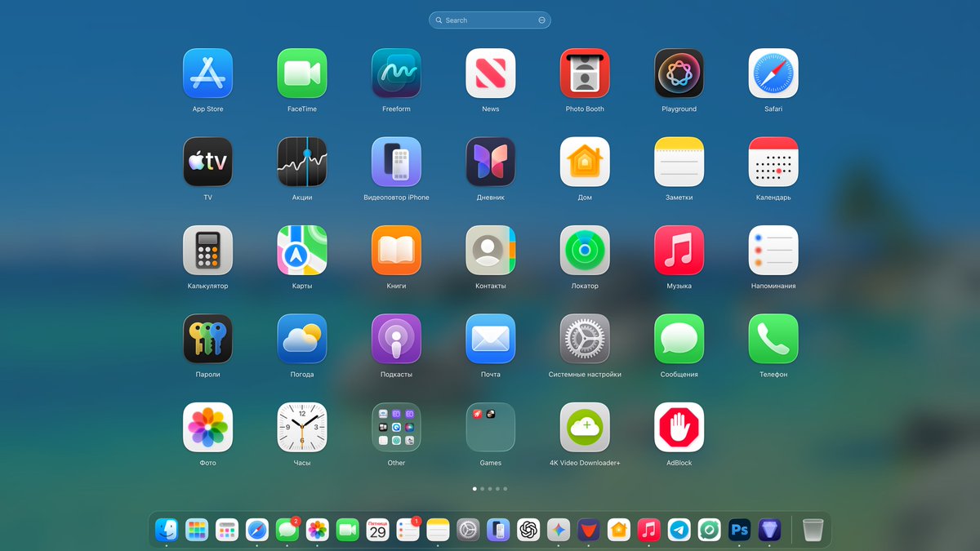The height and width of the screenshot is (551, 980).
Task: Expand the Games folder
Action: 491,427
